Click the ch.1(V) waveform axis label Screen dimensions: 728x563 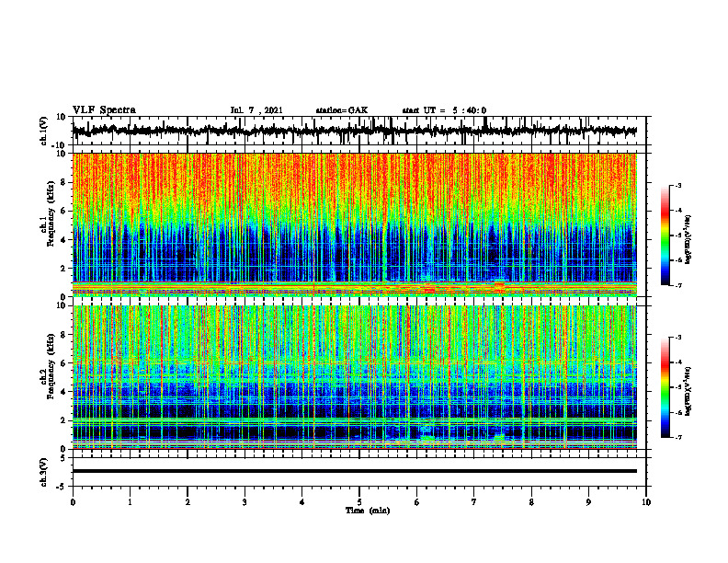[x=44, y=132]
